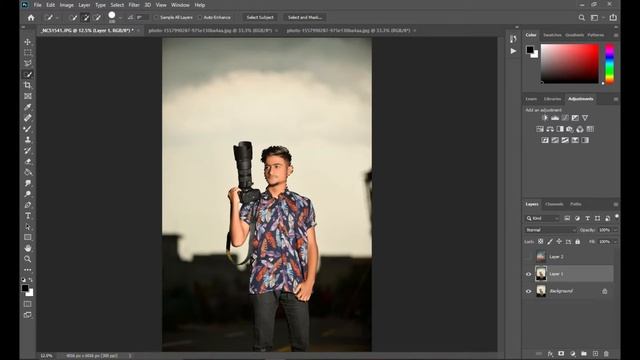
Task: Add a Levels adjustment
Action: [x=555, y=118]
